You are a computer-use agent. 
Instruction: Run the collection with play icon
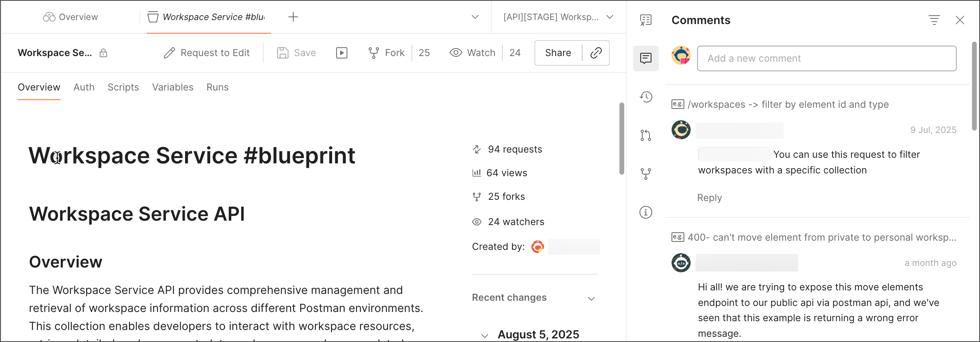coord(342,53)
